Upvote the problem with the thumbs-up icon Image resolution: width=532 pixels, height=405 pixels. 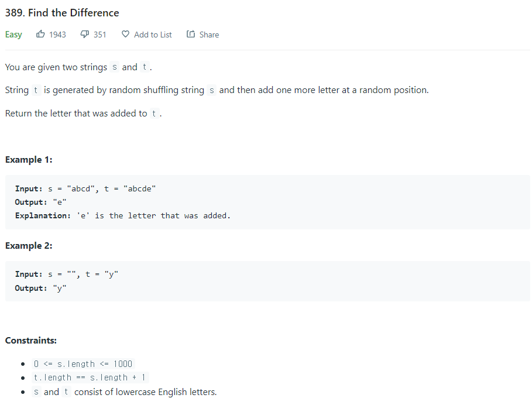(40, 35)
